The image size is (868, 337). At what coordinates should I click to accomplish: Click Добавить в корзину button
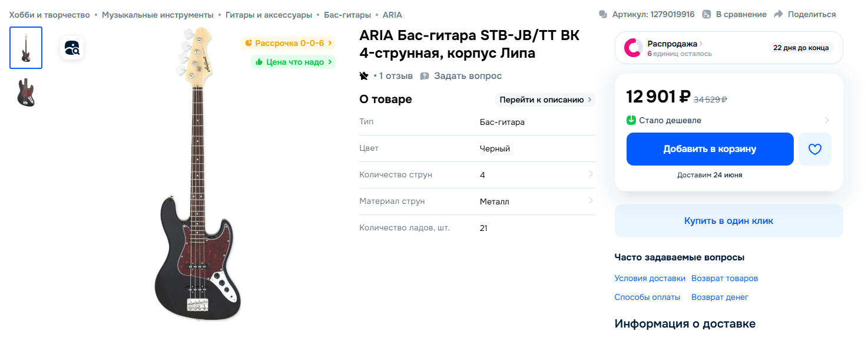710,149
